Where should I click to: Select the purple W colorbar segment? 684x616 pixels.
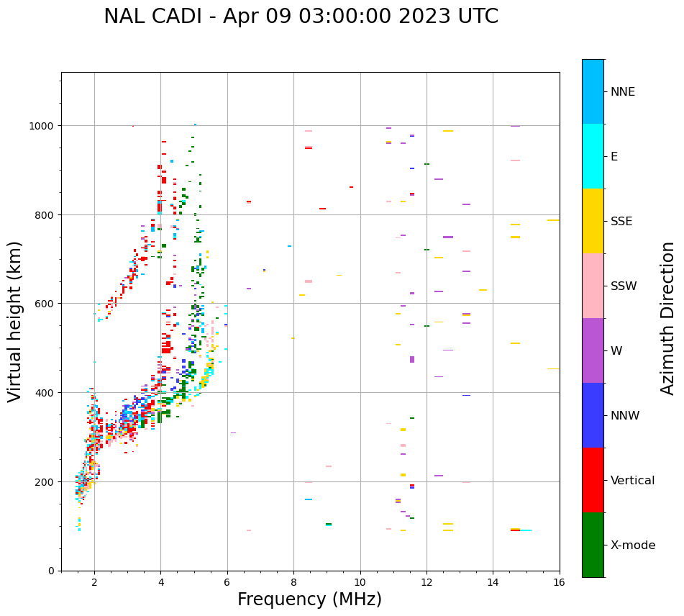pyautogui.click(x=593, y=350)
